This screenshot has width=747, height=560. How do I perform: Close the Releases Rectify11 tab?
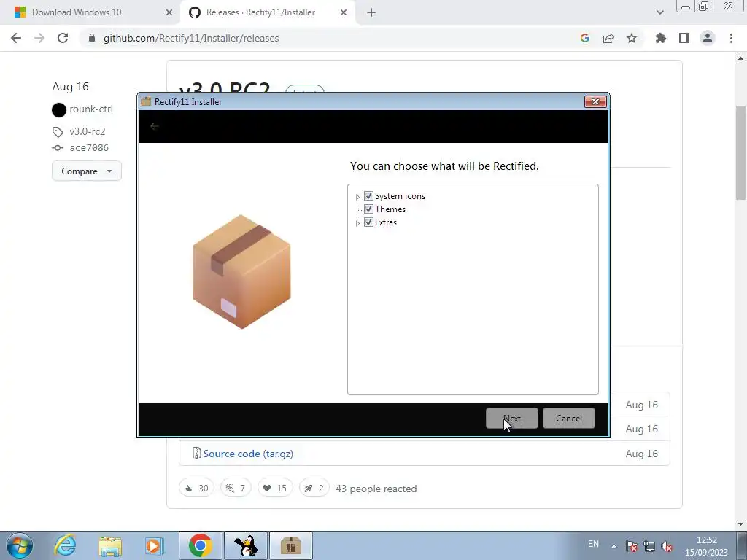click(x=344, y=12)
